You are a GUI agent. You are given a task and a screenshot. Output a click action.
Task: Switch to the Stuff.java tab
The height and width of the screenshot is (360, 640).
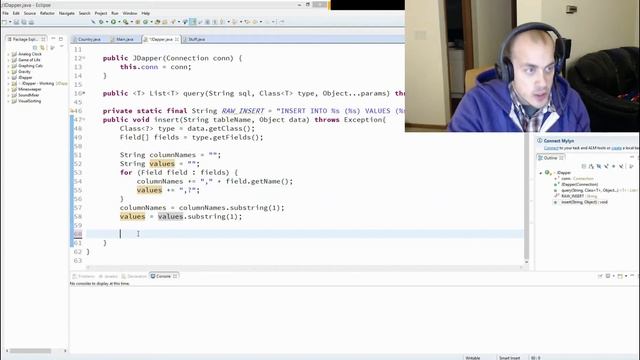[196, 40]
